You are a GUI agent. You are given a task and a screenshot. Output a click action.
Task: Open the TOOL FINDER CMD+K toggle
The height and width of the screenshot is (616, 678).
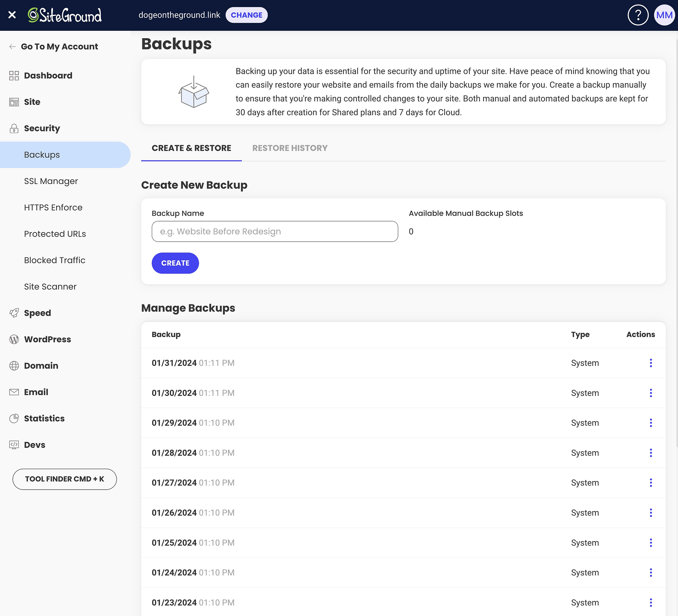click(64, 478)
